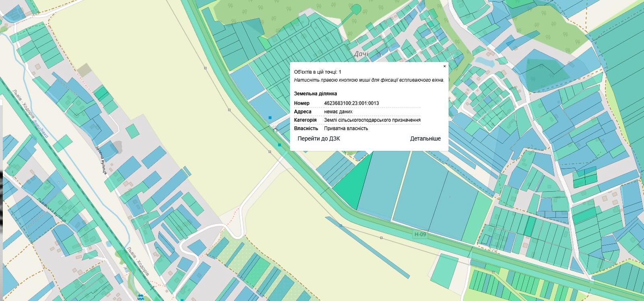
Task: Click the H-09 road shield label
Action: [419, 234]
